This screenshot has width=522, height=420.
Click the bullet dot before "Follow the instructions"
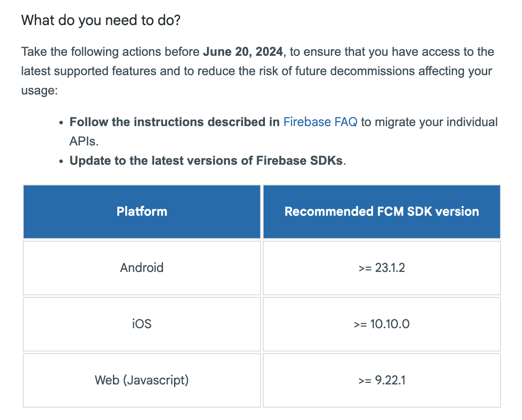click(x=61, y=123)
